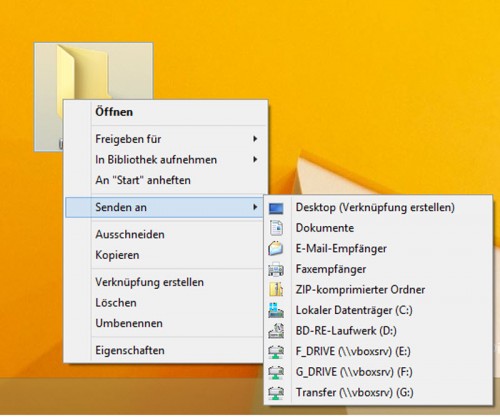Viewport: 500px width, 417px height.
Task: Expand the Freigeben für submenu arrow
Action: point(255,139)
